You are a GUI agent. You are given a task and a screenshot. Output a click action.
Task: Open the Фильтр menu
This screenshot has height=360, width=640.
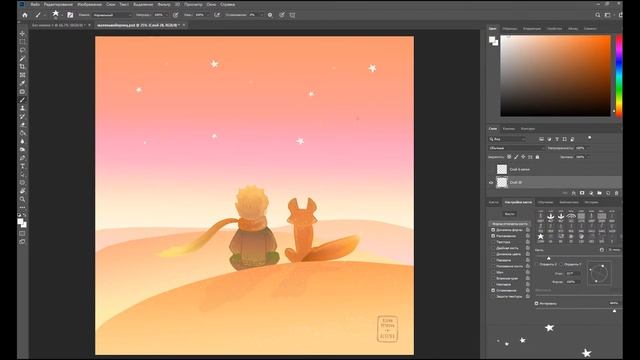164,4
